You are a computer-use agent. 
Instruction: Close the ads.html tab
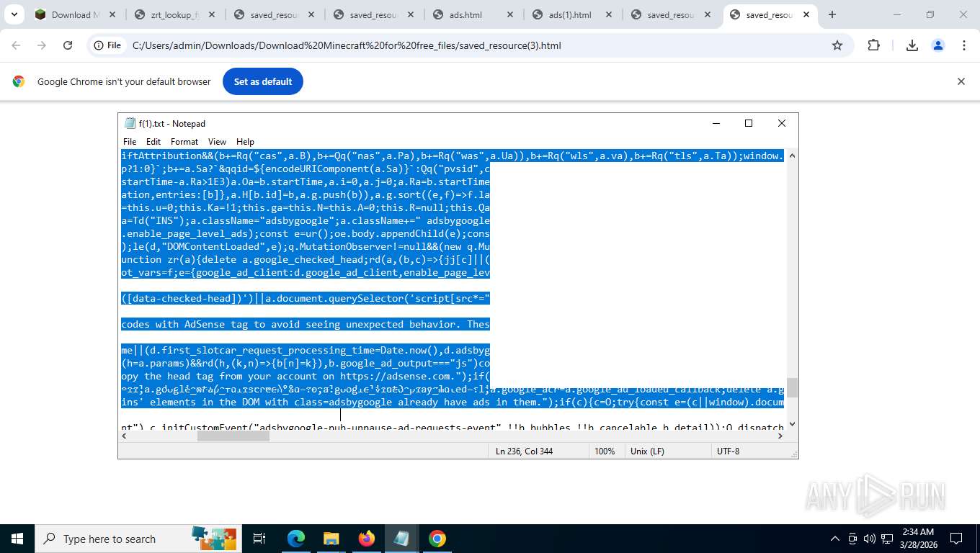click(x=510, y=14)
